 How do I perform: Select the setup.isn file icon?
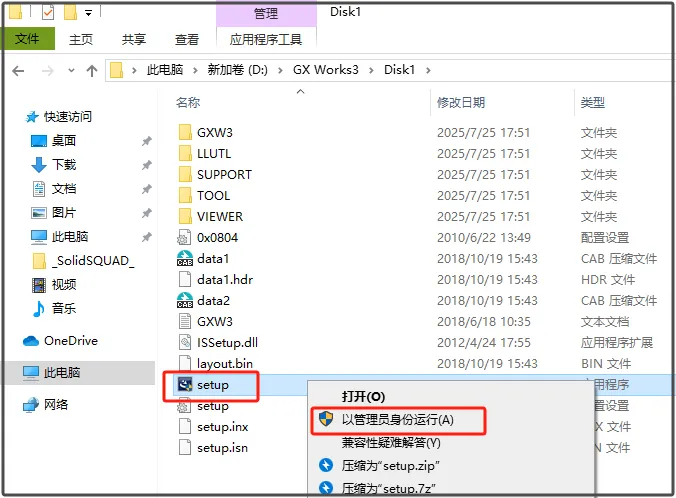[185, 448]
